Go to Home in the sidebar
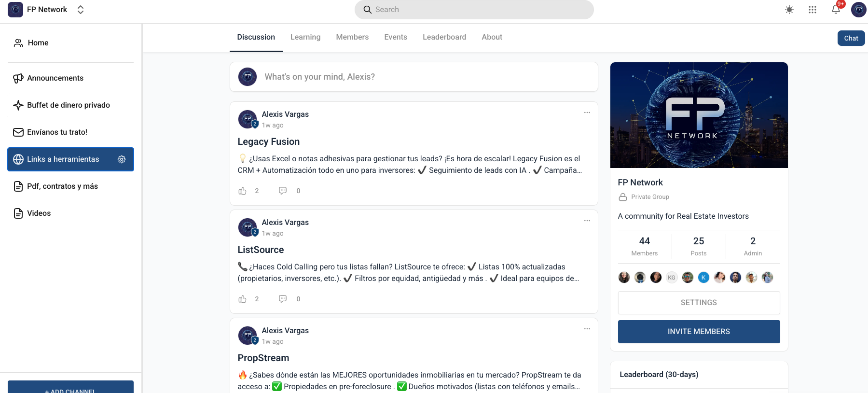868x393 pixels. pos(71,43)
